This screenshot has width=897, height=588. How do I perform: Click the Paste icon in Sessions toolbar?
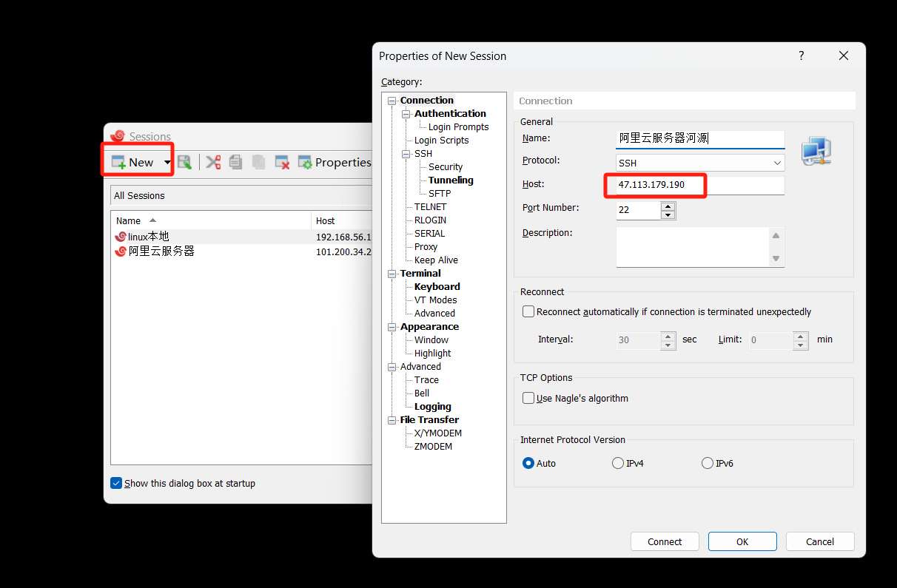[258, 162]
